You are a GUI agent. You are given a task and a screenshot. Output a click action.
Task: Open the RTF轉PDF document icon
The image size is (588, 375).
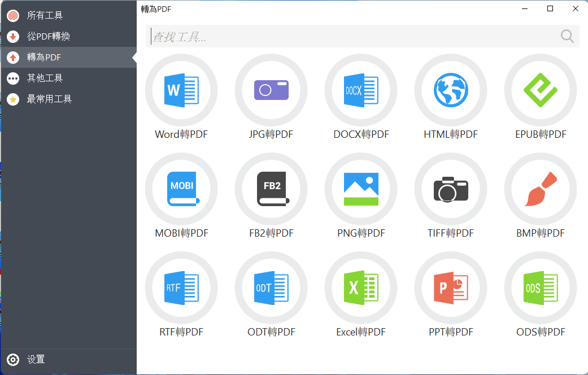click(181, 287)
